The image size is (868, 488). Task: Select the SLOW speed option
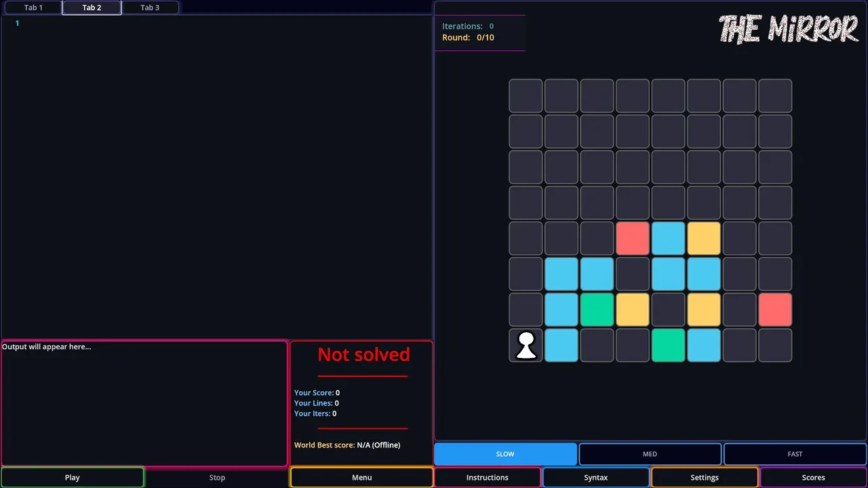505,454
